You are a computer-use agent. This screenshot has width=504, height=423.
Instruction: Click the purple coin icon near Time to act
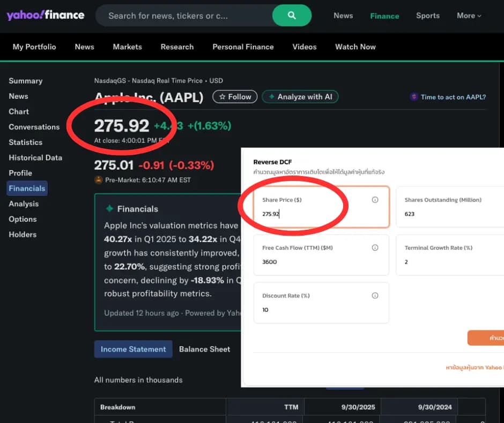413,97
